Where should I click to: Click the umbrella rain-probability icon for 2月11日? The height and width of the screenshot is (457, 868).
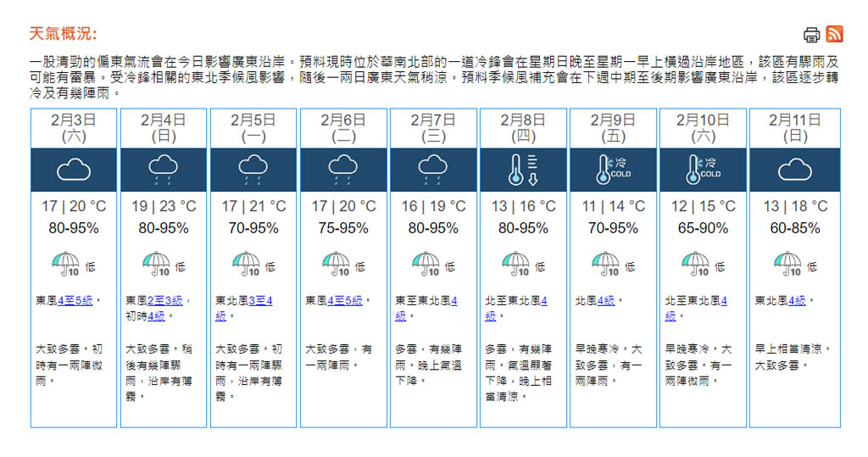click(x=787, y=265)
